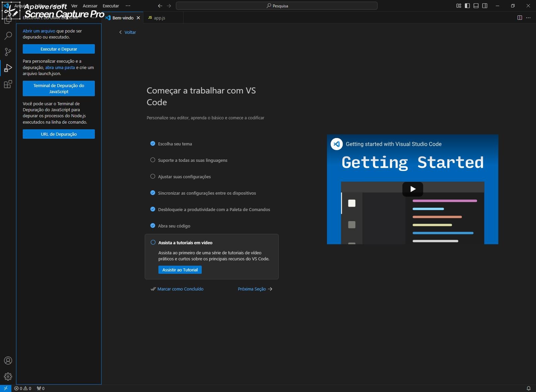Expand 'Sincronizar as configurações entre os dispositivos'
Screen dimensions: 536x392
coord(207,193)
